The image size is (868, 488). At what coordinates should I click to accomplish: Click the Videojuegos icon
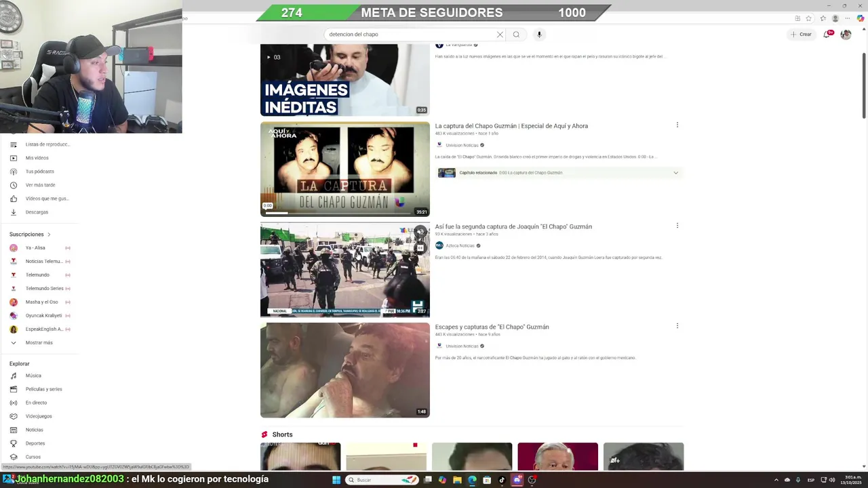(x=14, y=416)
